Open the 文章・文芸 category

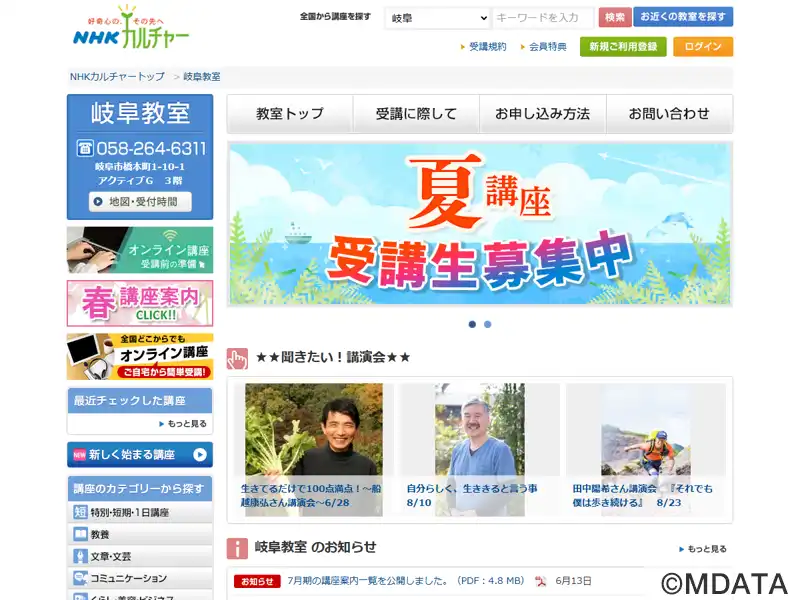[x=140, y=556]
